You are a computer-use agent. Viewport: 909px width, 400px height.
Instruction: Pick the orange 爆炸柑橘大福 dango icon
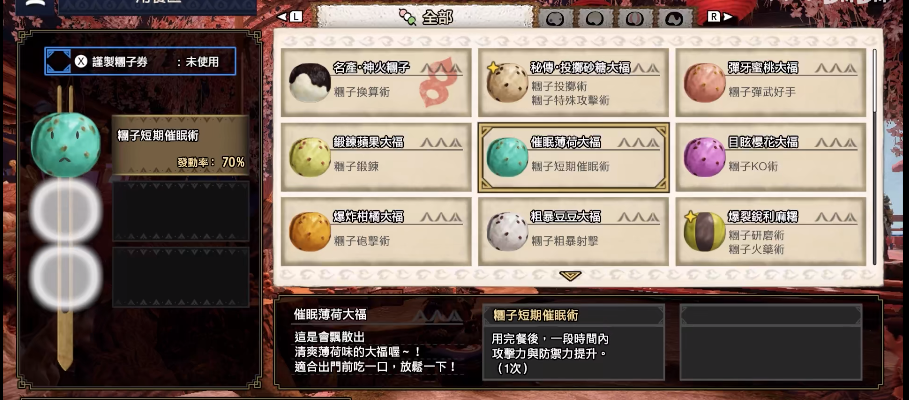pyautogui.click(x=310, y=231)
